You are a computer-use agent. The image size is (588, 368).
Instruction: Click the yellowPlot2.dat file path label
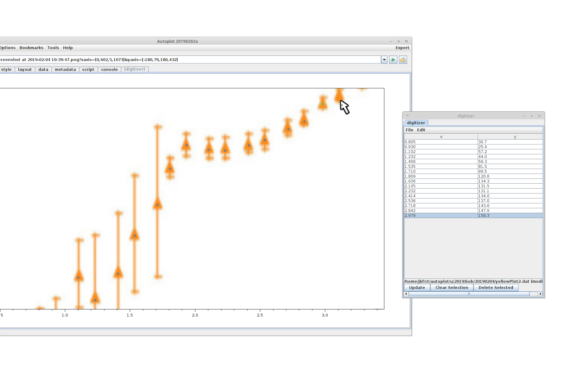[x=473, y=281]
